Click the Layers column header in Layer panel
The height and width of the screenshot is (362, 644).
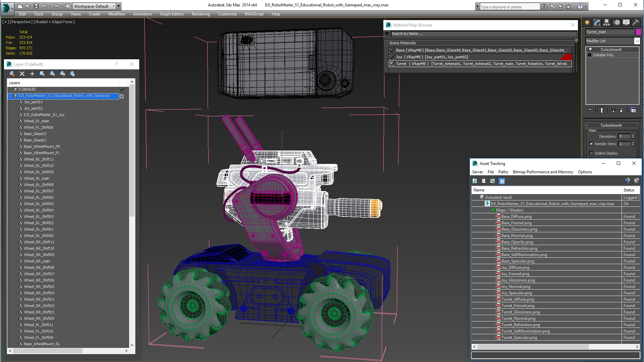pyautogui.click(x=63, y=83)
